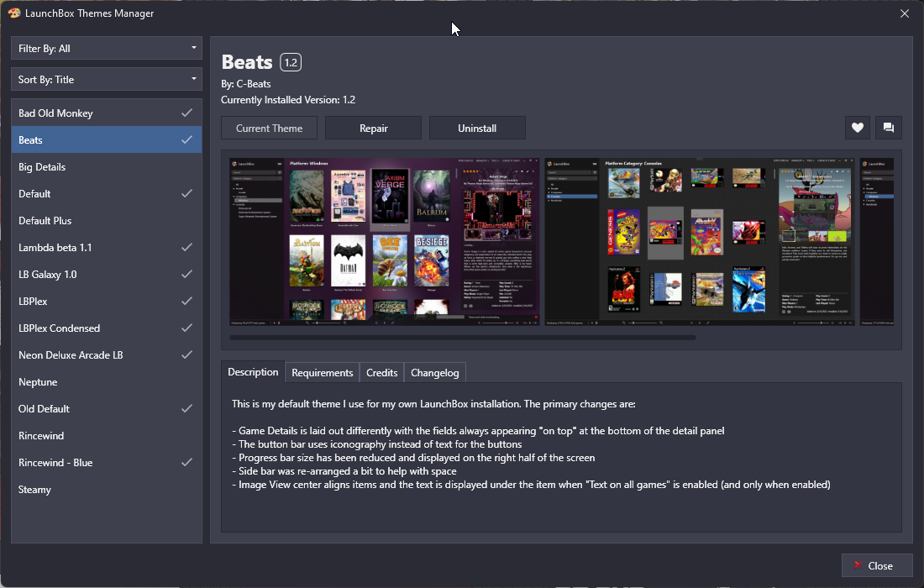Click the installed checkmark beside Neon Deluxe Arcade LB
The image size is (924, 588).
pyautogui.click(x=186, y=354)
